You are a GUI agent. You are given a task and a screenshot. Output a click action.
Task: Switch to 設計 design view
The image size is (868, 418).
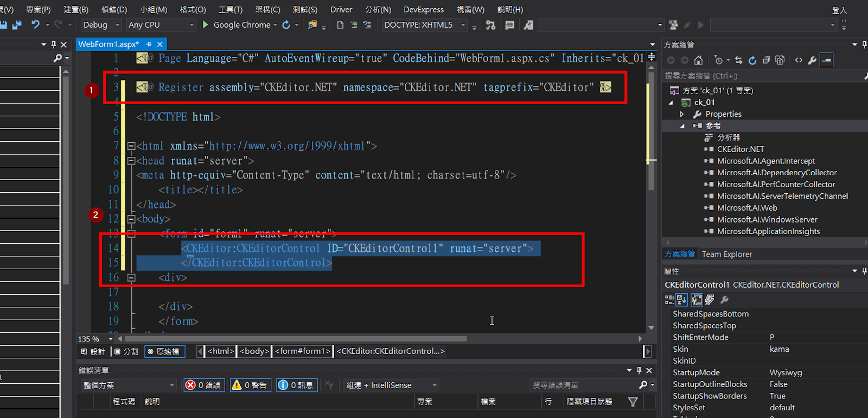[x=93, y=352]
